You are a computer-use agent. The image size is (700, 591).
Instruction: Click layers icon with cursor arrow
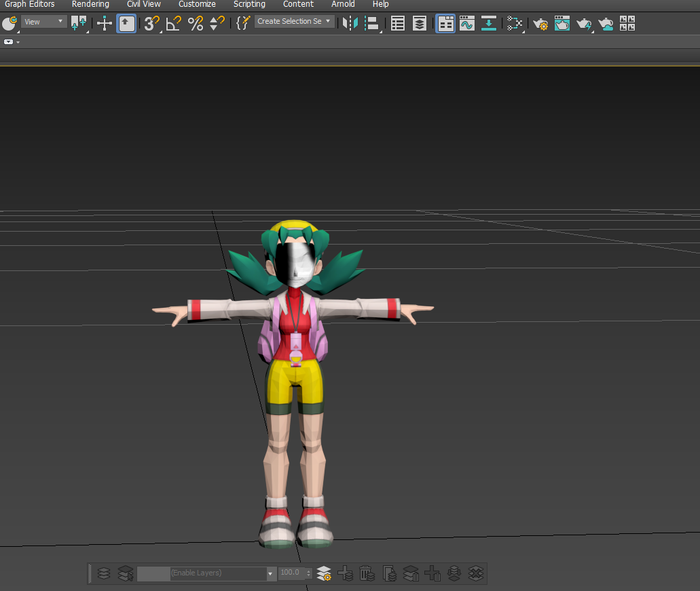coord(126,573)
